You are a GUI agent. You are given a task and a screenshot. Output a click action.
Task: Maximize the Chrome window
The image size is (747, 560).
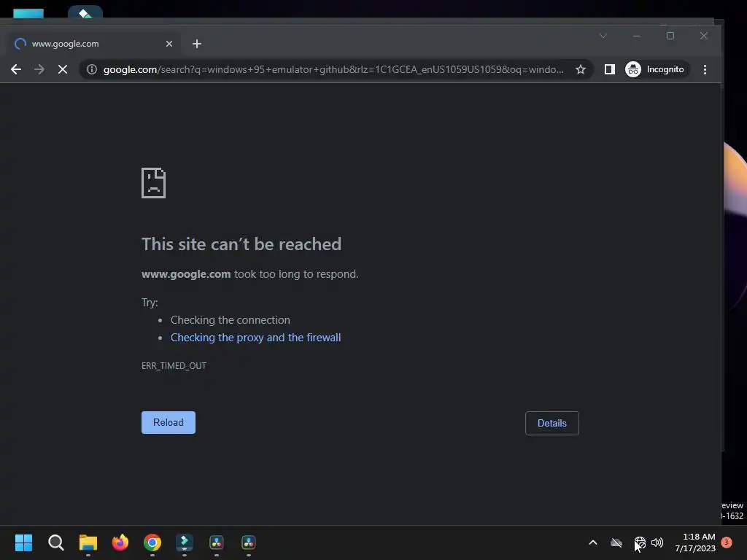click(670, 36)
